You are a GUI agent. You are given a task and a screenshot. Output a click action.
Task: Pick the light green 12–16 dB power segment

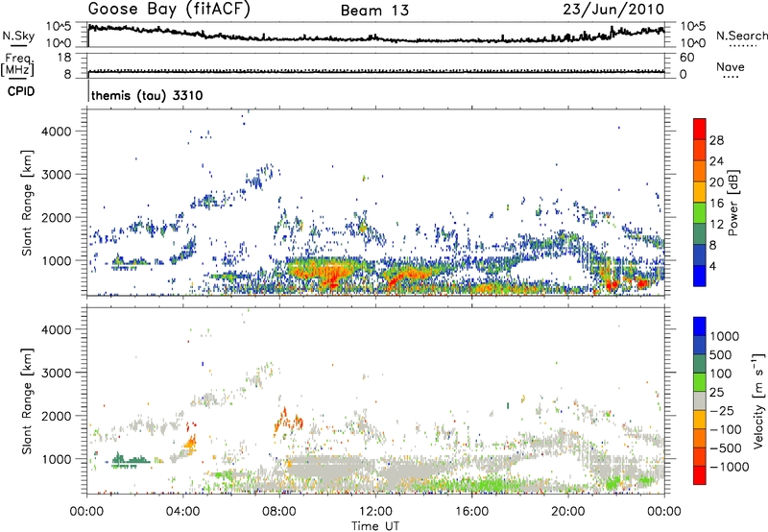(x=700, y=213)
